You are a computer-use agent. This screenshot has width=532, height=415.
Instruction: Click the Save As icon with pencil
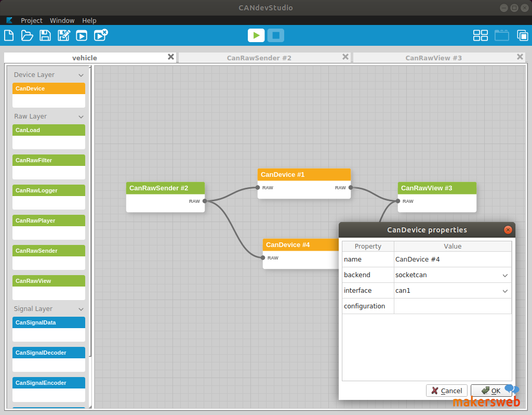[63, 35]
